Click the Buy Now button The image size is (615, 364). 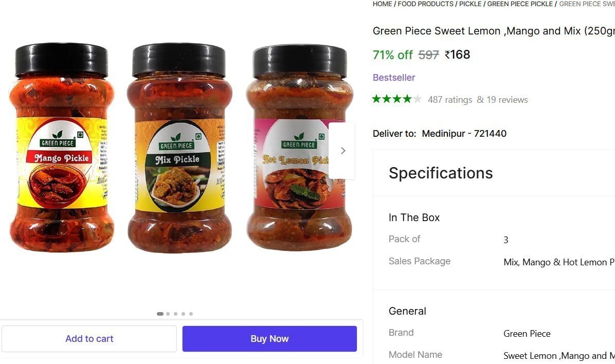tap(269, 338)
